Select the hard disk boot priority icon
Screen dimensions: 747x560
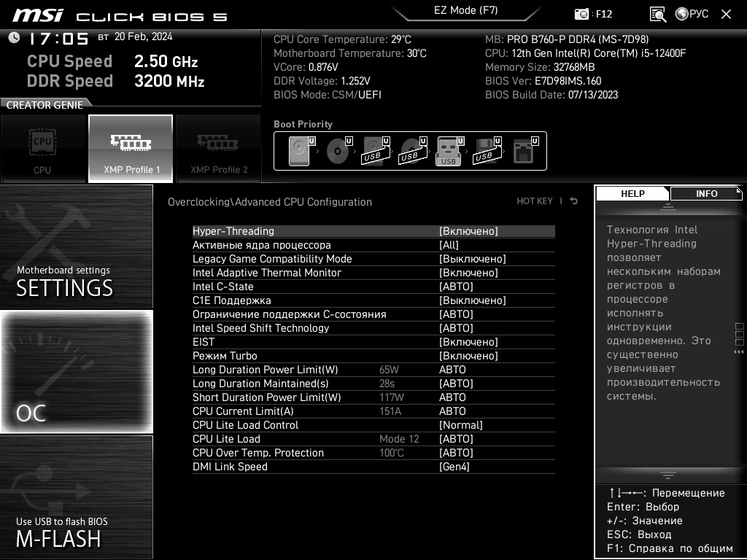[x=301, y=151]
